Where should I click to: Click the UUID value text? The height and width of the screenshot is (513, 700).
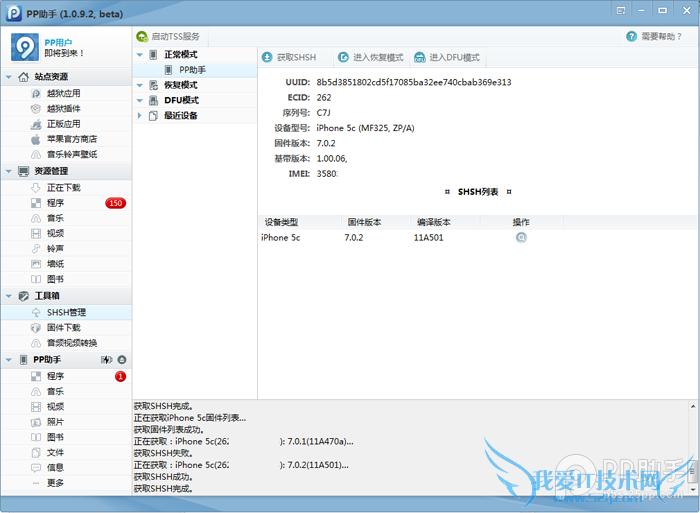(x=414, y=82)
